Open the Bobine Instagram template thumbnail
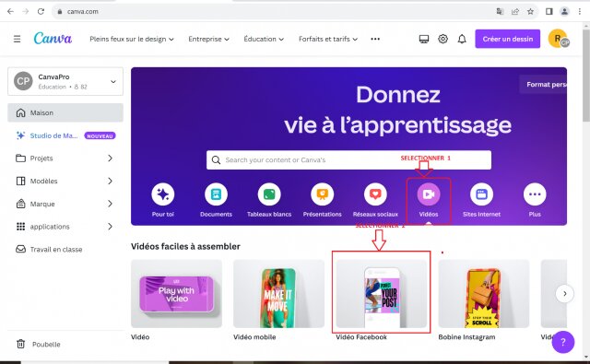Viewport: 590px width, 364px height. [483, 294]
